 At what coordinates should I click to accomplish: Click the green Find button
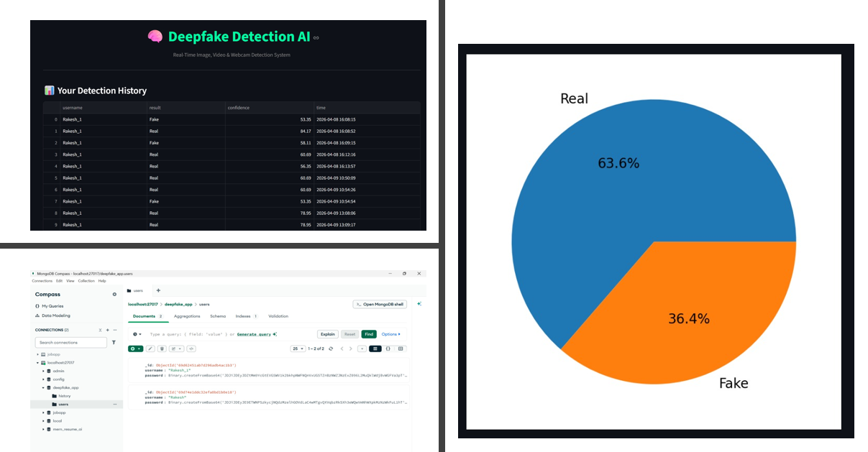369,334
